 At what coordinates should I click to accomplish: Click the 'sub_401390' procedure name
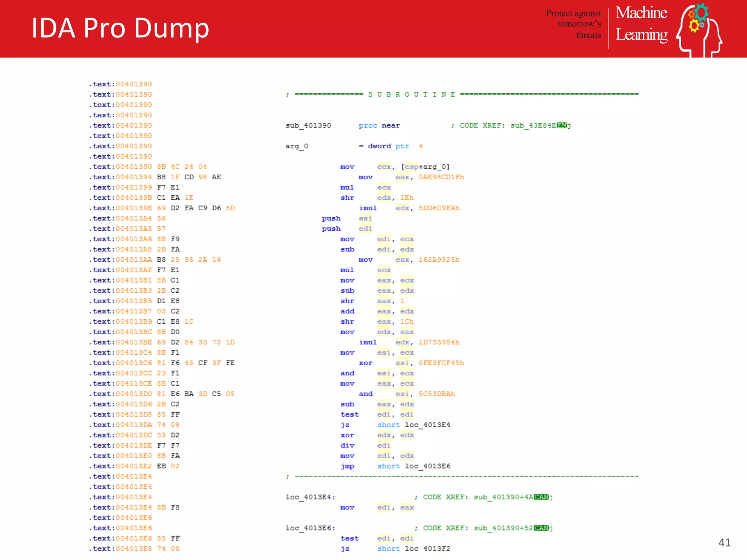(x=308, y=125)
